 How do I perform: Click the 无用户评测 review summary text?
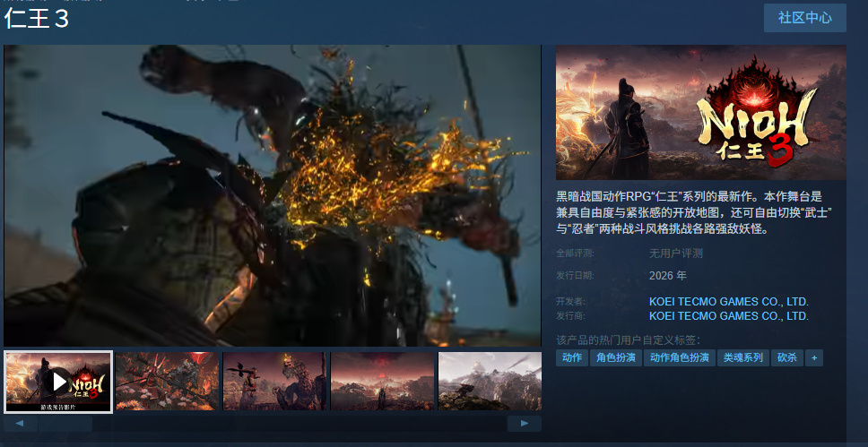pos(676,254)
